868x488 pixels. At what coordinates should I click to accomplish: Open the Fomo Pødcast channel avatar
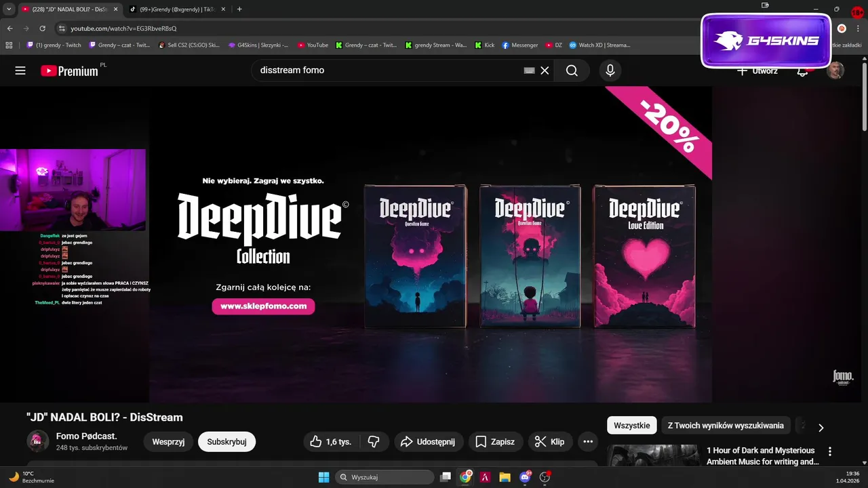coord(37,441)
